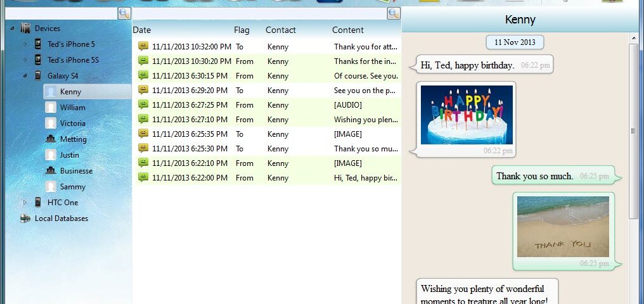
Task: Collapse the Galaxy S4 device node
Action: pos(25,76)
